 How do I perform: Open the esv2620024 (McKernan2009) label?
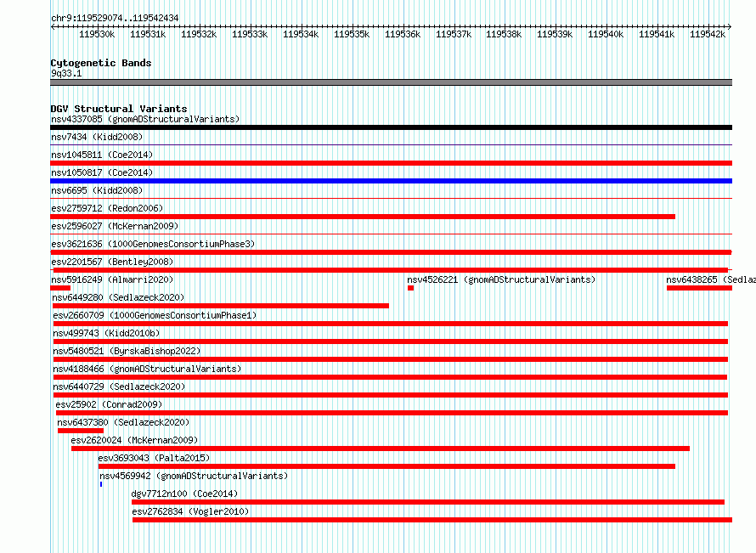coord(134,440)
